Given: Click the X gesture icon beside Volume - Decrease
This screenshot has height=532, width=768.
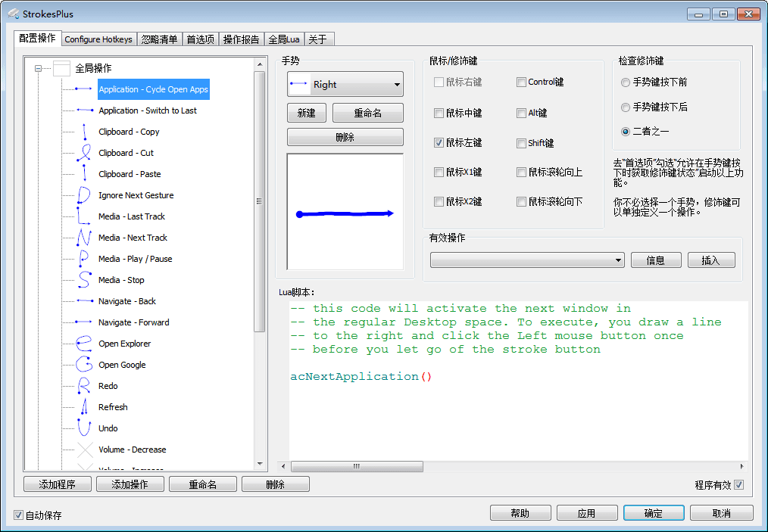Looking at the screenshot, I should (86, 450).
